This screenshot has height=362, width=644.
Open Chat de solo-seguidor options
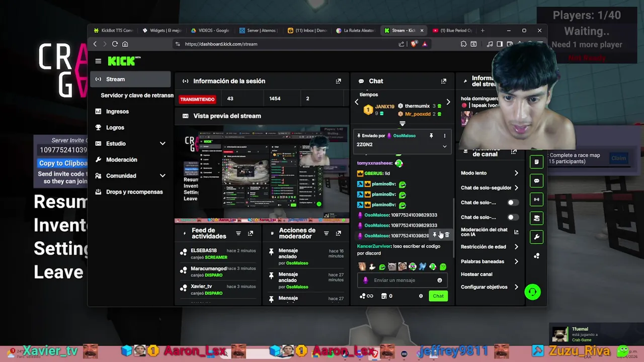click(516, 188)
